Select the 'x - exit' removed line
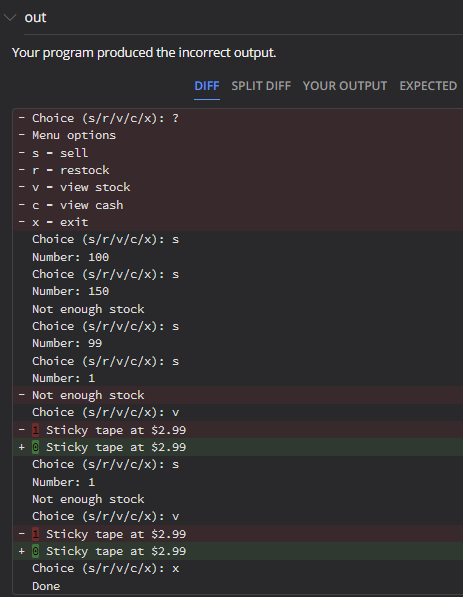 click(x=238, y=222)
